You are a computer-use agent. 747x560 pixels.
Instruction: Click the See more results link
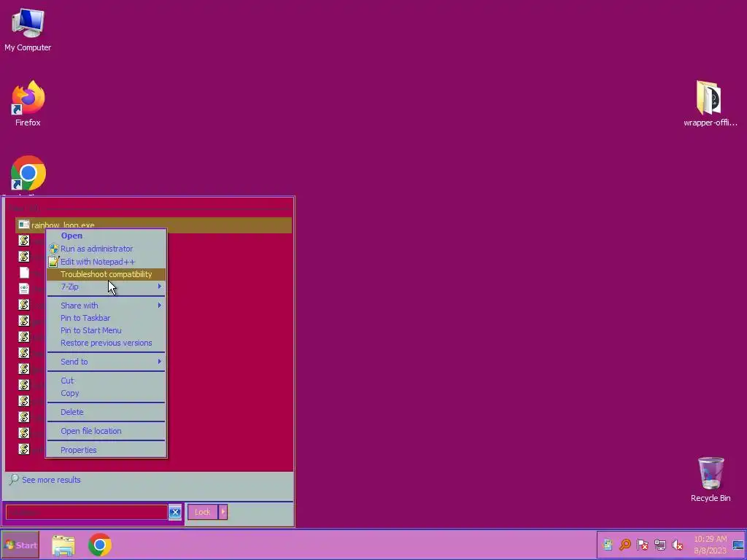point(51,480)
